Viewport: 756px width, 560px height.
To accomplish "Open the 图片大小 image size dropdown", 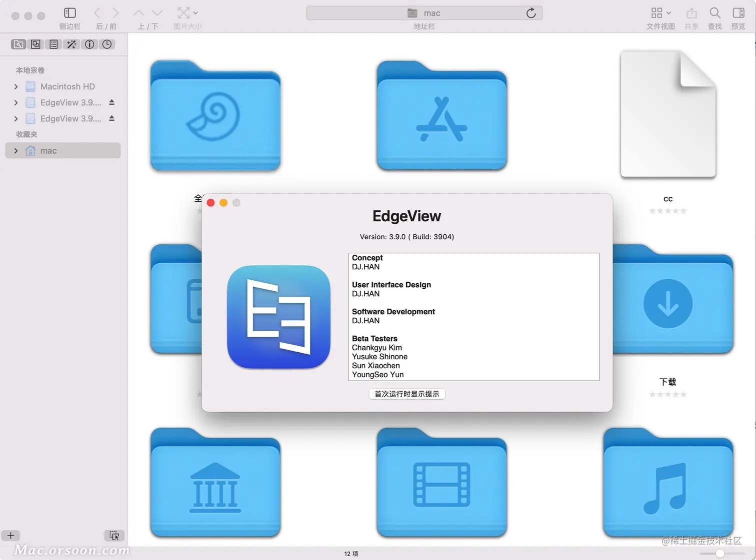I will 187,13.
